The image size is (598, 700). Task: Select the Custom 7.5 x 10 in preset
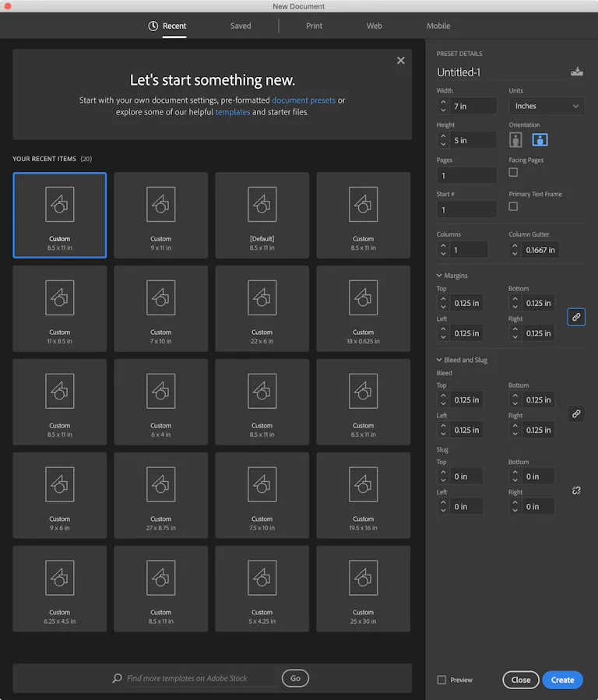[262, 495]
